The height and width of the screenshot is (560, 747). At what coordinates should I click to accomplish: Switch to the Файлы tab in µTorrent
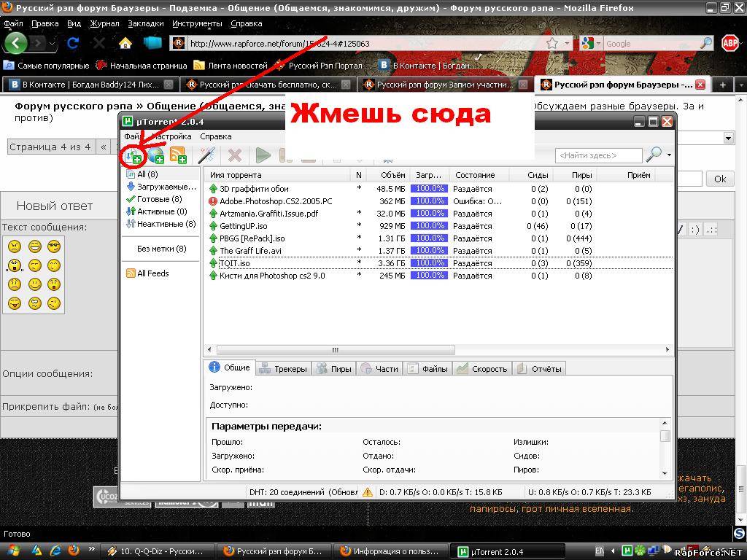[428, 368]
